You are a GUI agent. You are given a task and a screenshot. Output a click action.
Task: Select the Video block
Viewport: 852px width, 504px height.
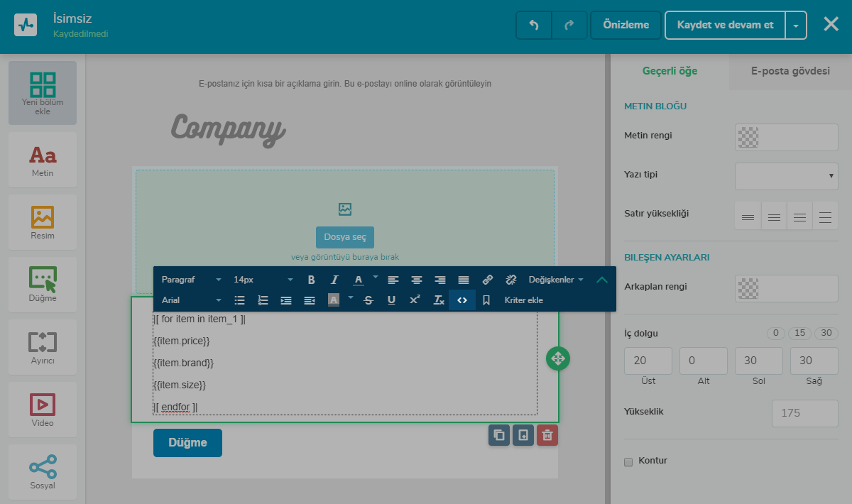tap(43, 410)
